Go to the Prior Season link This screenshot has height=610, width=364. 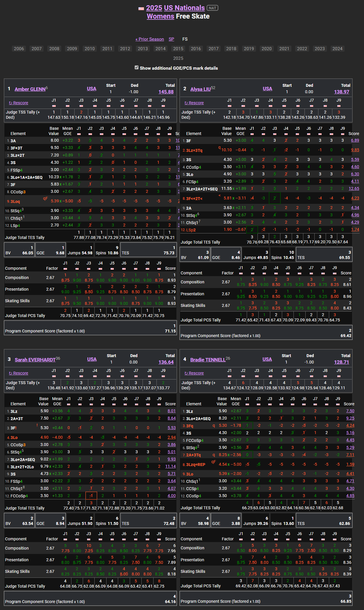[x=149, y=39]
